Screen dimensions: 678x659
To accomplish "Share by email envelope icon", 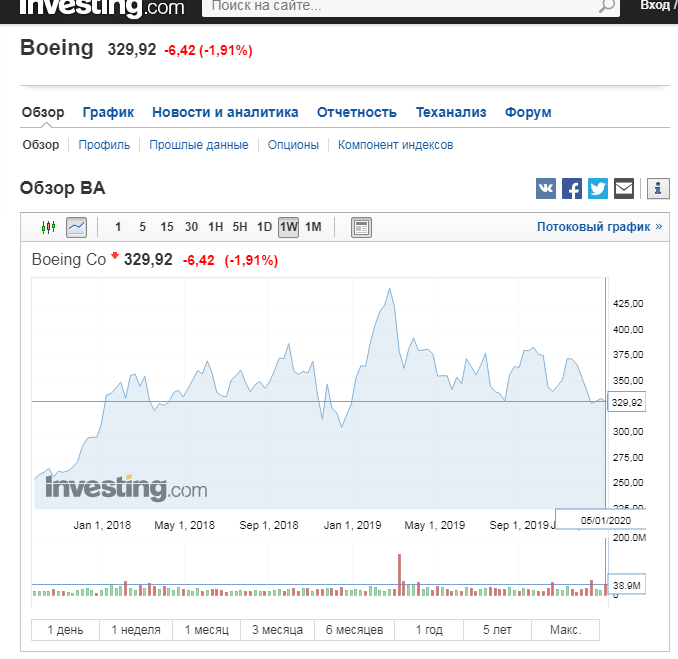I will (624, 189).
